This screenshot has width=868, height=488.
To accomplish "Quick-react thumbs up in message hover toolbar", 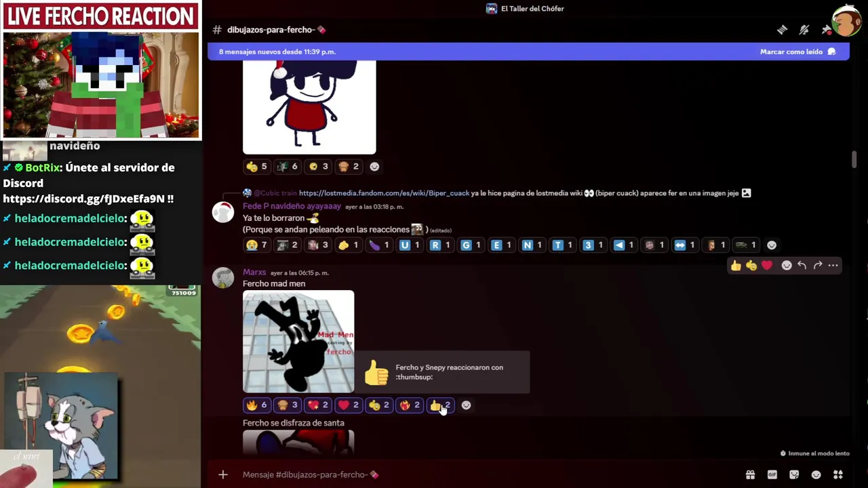I will pyautogui.click(x=736, y=266).
